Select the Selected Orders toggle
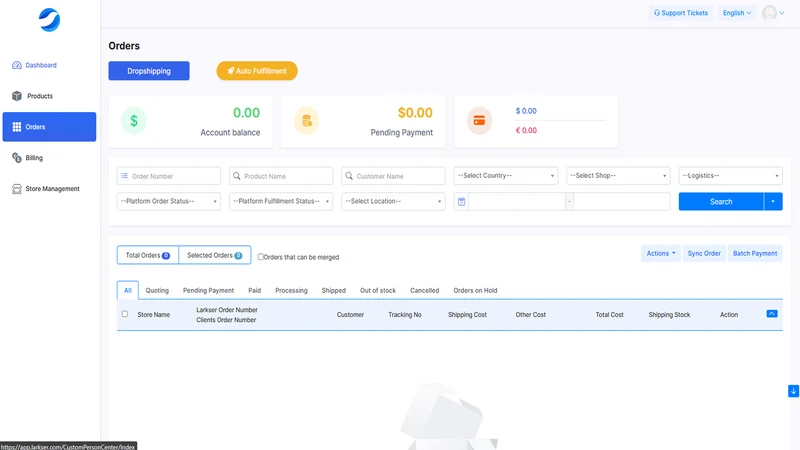 (x=215, y=255)
